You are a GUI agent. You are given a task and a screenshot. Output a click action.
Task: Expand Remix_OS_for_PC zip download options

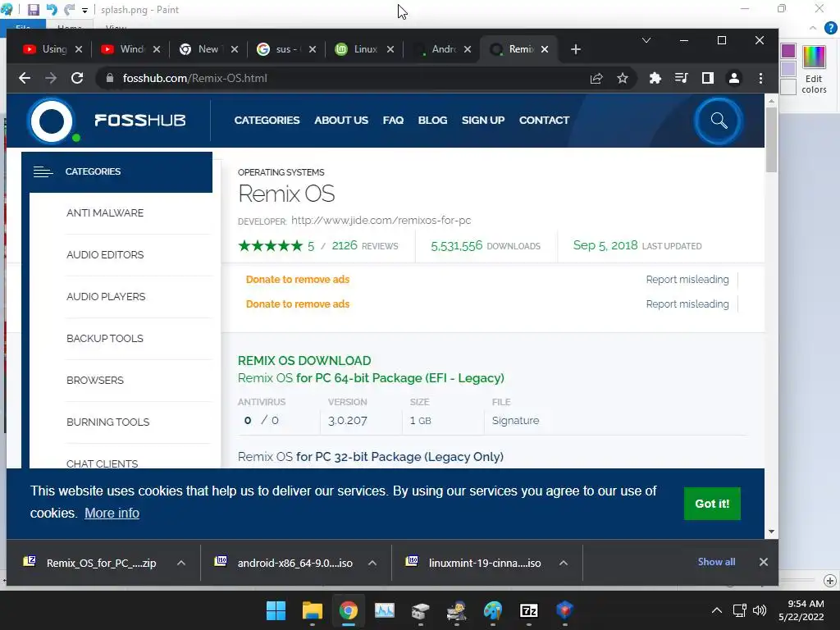[x=181, y=563]
